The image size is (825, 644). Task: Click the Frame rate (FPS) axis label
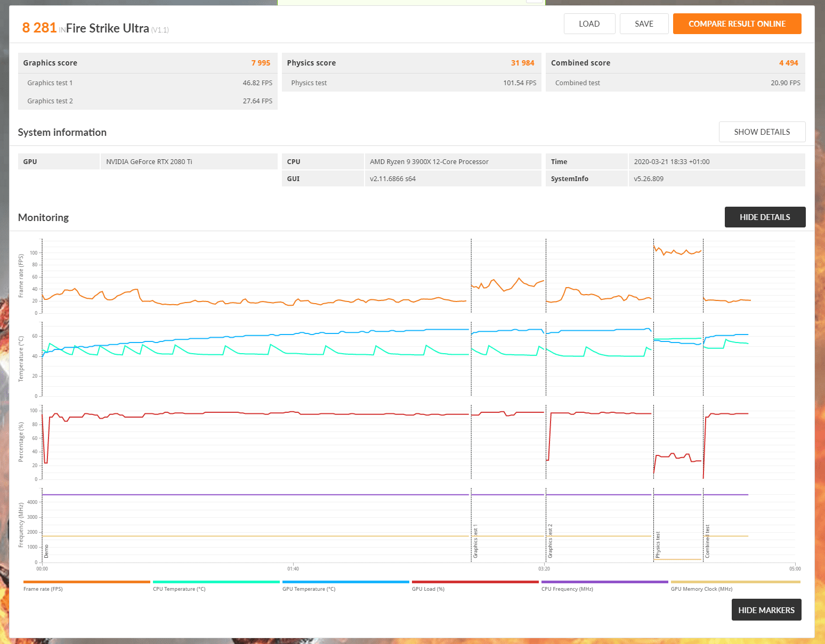(x=21, y=276)
